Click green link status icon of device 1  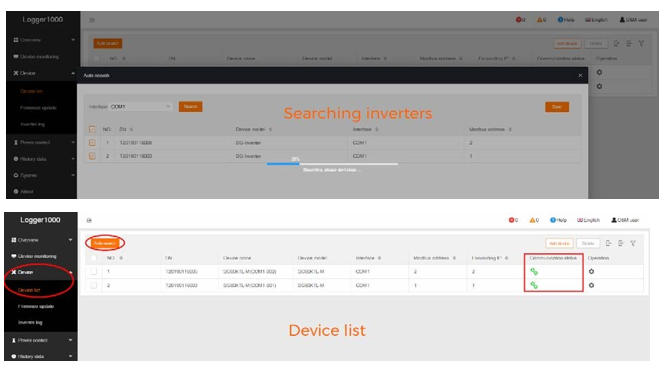(x=534, y=271)
